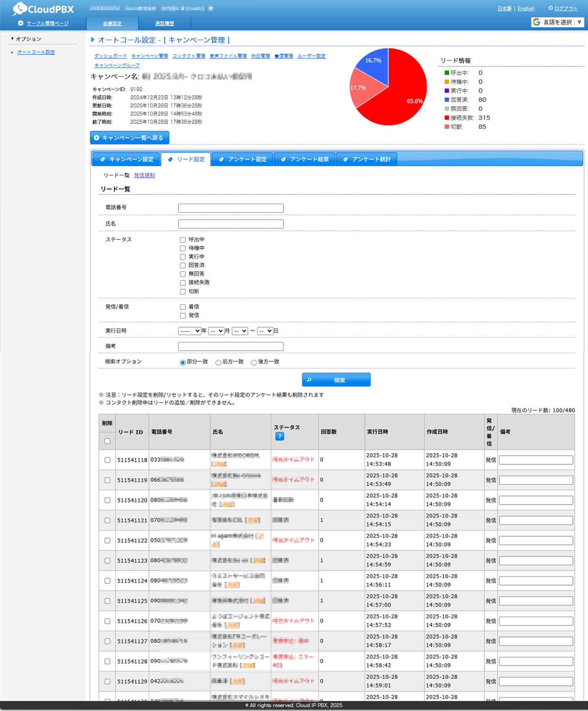Click the tag icon on アンケート統計 tab
The width and height of the screenshot is (588, 711).
click(345, 159)
